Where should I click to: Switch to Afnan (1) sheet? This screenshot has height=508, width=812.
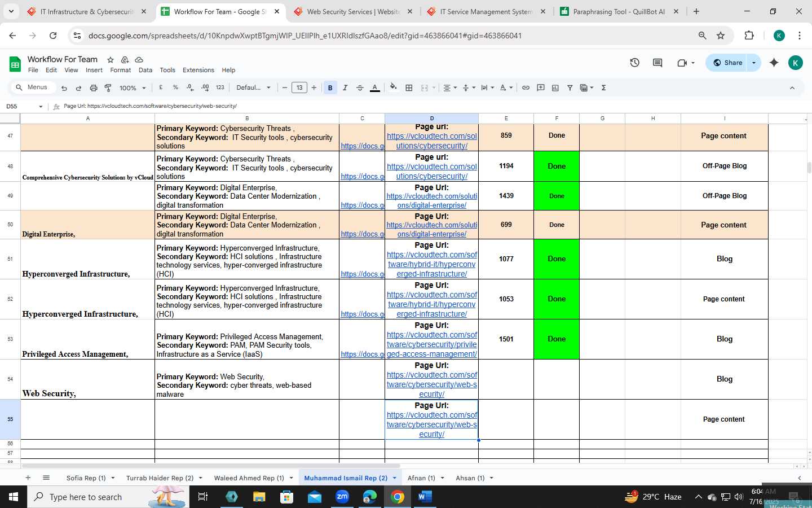[421, 478]
